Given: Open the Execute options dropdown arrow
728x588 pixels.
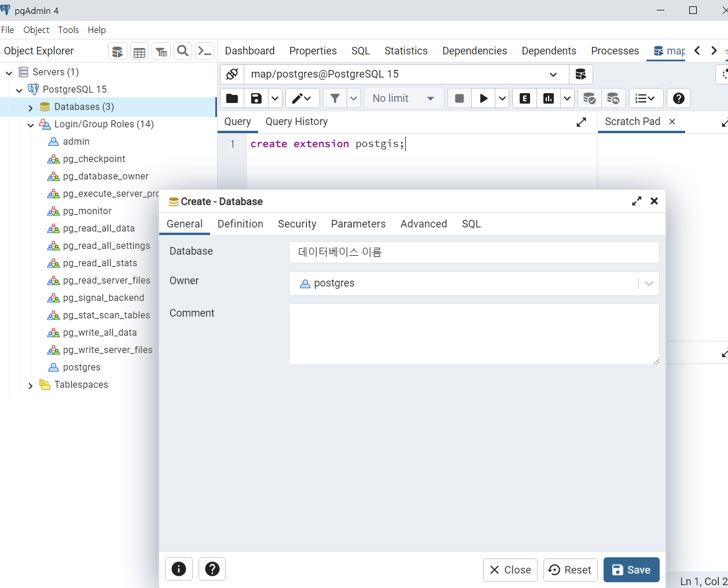Looking at the screenshot, I should 502,98.
